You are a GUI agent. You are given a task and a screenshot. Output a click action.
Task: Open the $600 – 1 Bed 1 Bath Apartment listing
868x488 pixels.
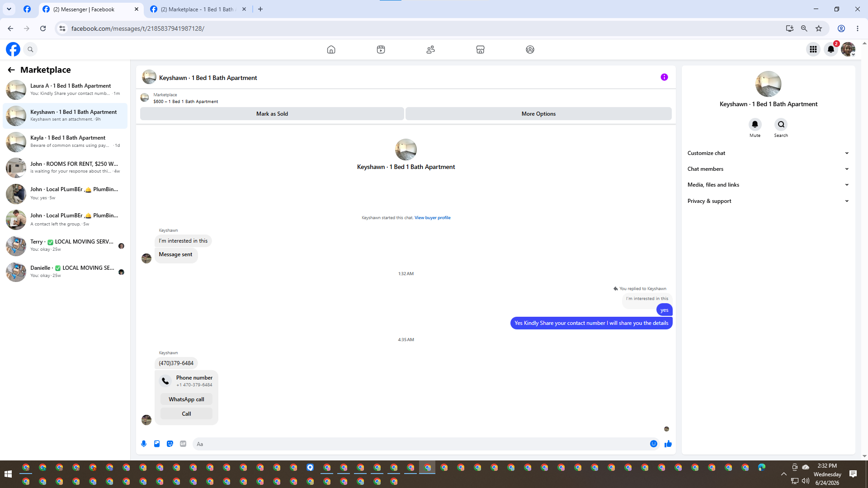click(x=186, y=102)
